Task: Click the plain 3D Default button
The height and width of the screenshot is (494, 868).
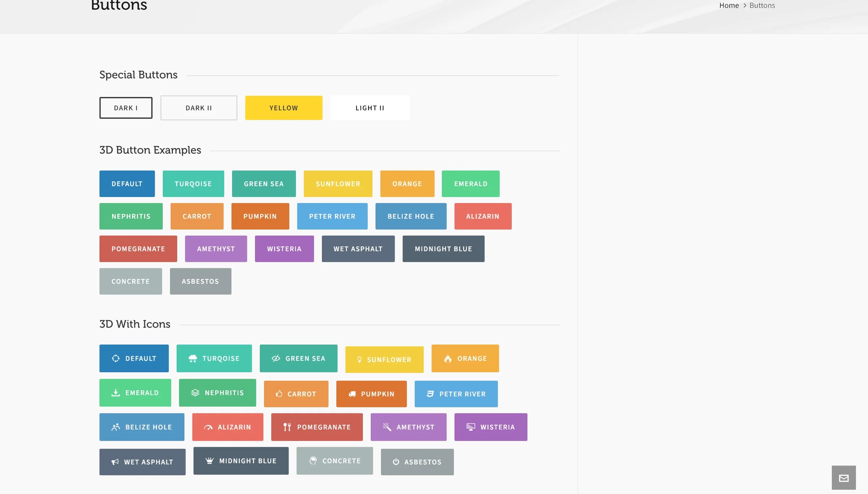Action: click(127, 184)
